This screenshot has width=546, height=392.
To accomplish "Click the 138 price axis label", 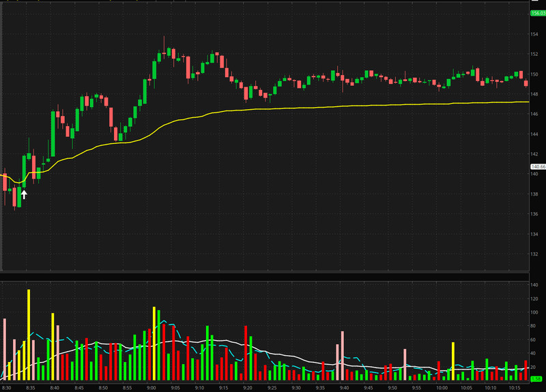I will click(534, 194).
